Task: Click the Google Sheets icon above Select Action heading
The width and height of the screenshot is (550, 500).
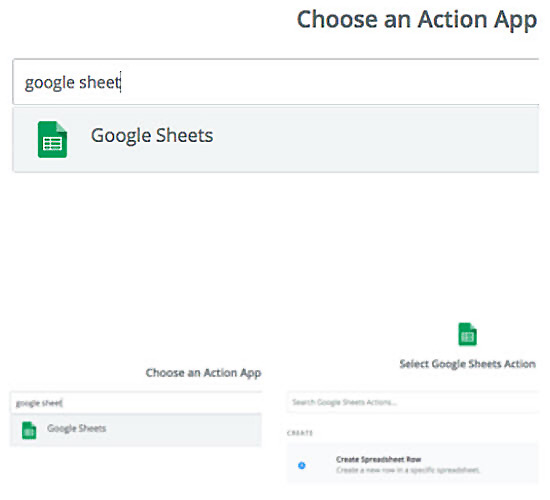Action: click(467, 334)
